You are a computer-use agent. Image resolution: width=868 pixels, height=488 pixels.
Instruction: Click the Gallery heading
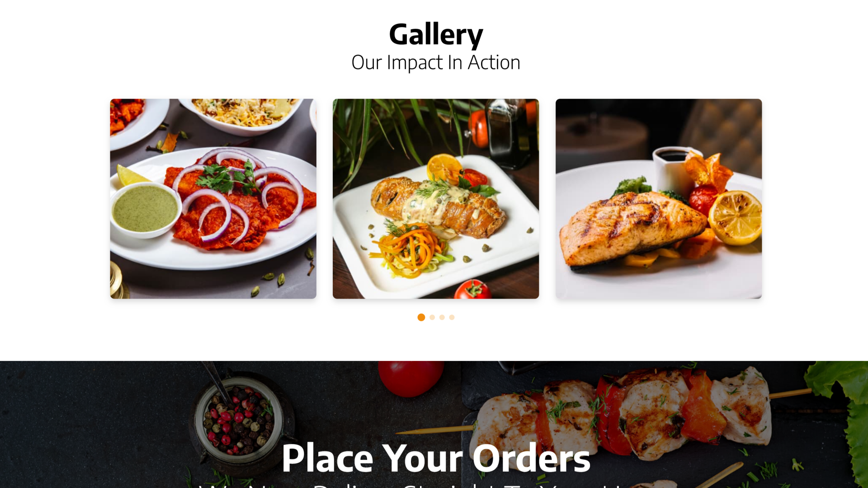[x=436, y=34]
